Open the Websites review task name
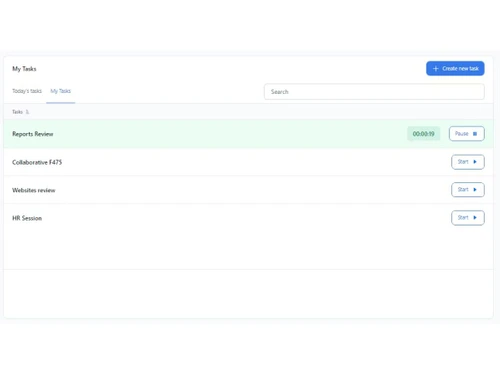Viewport: 500px width, 375px height. pyautogui.click(x=34, y=190)
